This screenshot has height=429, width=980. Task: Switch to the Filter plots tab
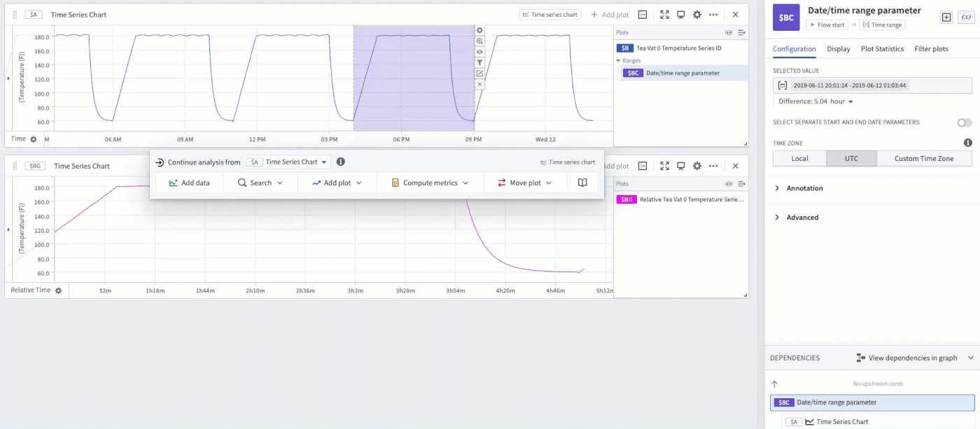(932, 49)
